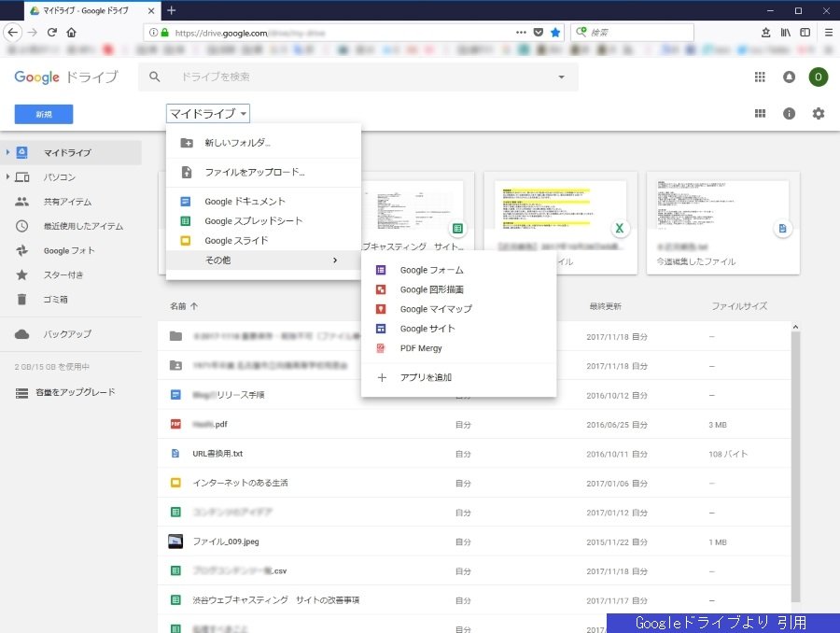Select 渋谷ウェブキャスティング サイトの改善事項 spreadsheet

(474, 599)
